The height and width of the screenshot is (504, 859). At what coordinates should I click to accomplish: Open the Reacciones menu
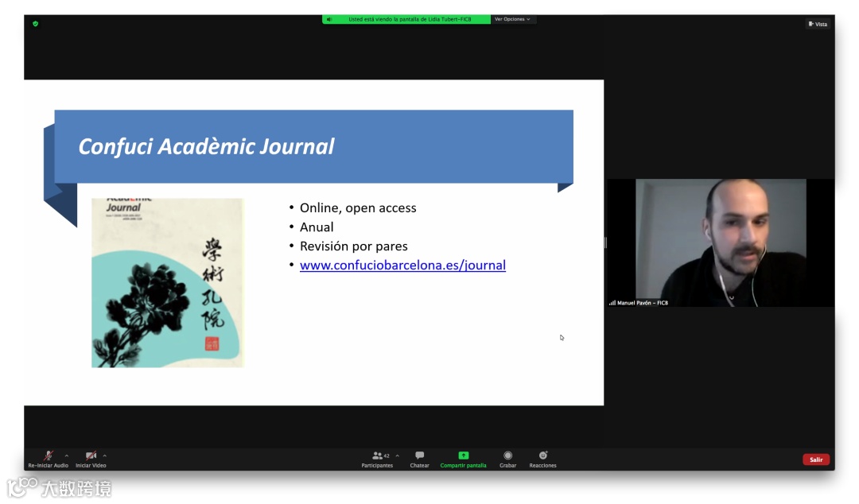click(x=543, y=459)
